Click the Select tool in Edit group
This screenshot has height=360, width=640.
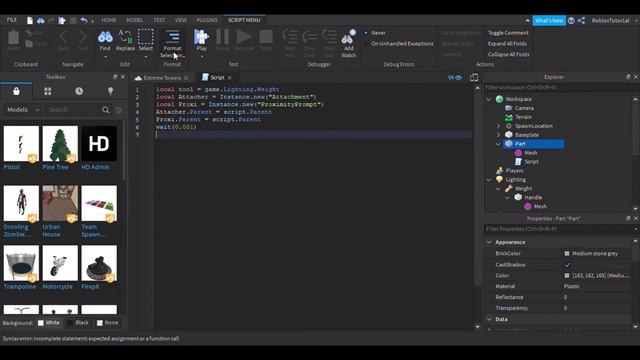click(145, 37)
